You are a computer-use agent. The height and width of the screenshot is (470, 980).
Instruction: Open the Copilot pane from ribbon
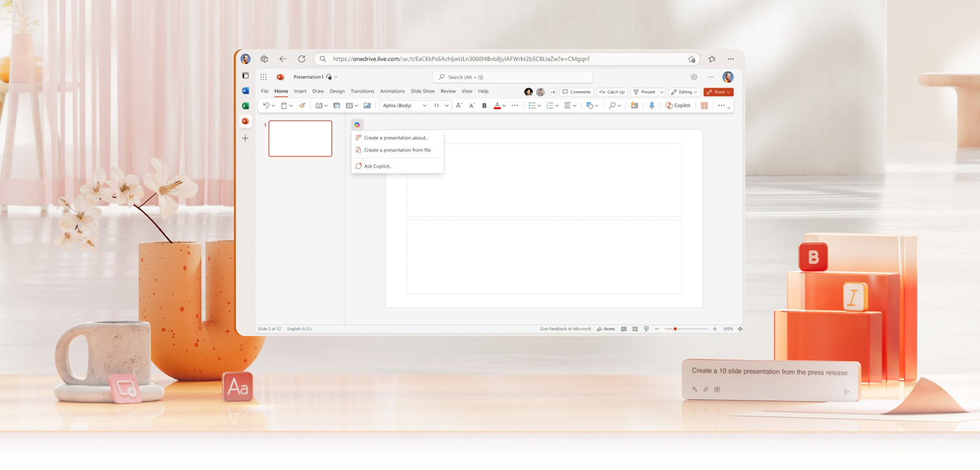coord(678,106)
